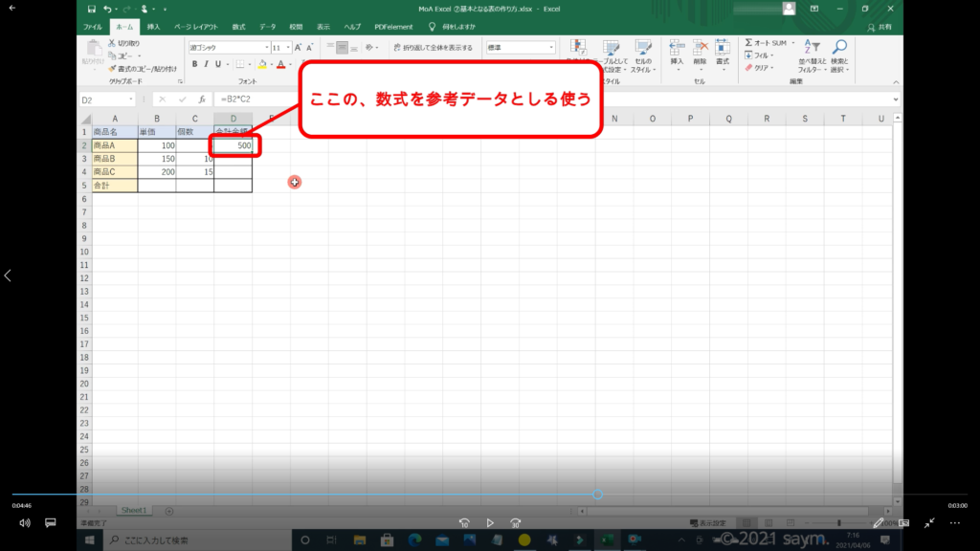Switch to the Data ribbon tab
Image resolution: width=980 pixels, height=551 pixels.
pos(267,27)
